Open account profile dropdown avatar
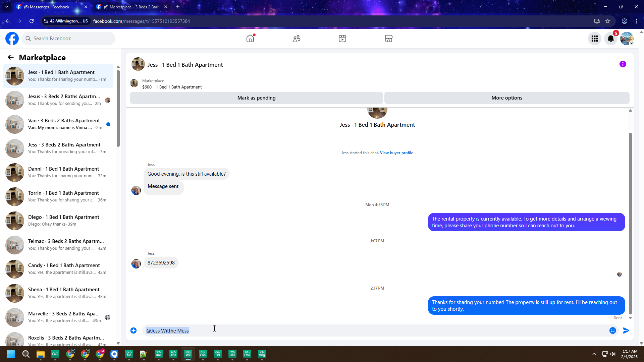This screenshot has height=362, width=644. pos(627,39)
